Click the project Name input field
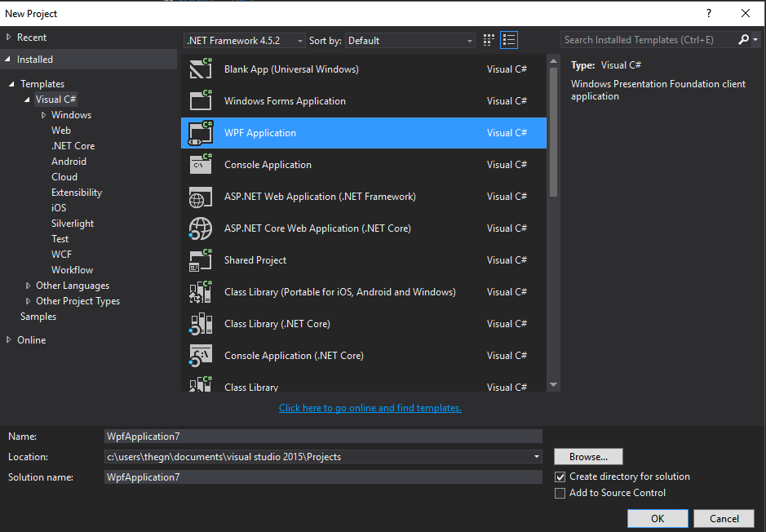The height and width of the screenshot is (532, 766). click(323, 437)
